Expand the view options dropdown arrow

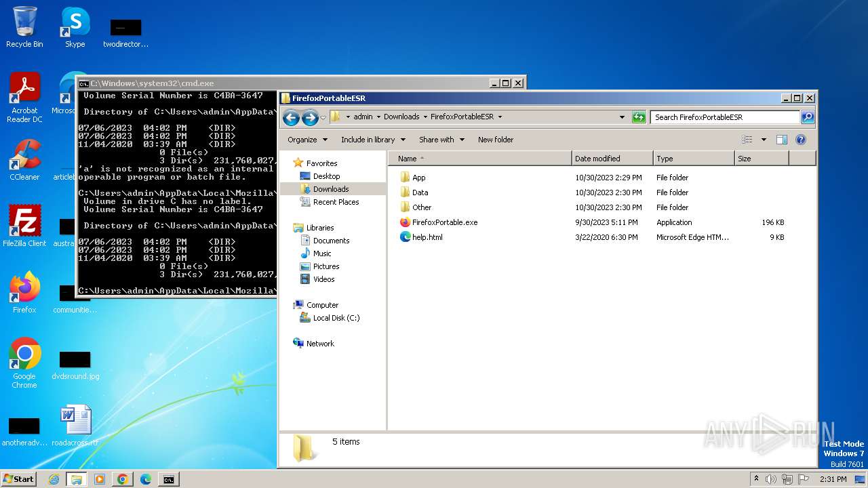(x=764, y=140)
